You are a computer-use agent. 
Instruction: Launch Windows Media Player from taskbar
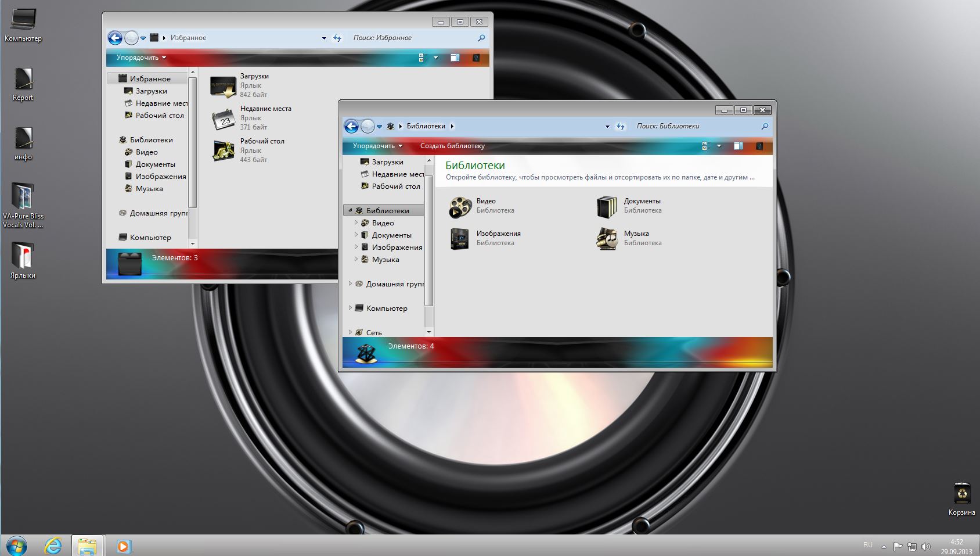(123, 546)
